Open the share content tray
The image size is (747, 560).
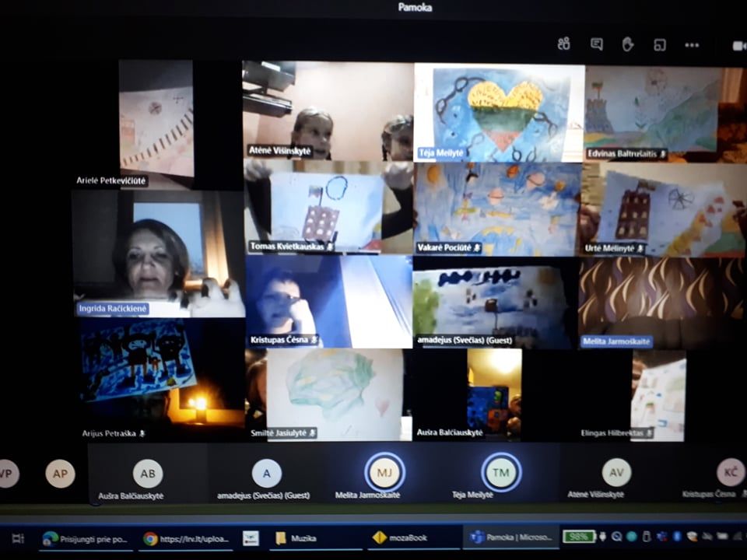(x=660, y=44)
